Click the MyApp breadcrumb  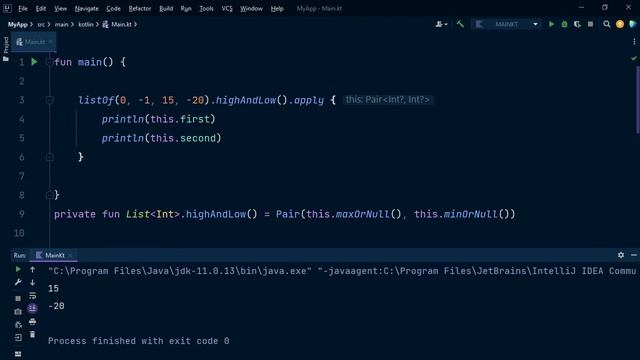18,24
